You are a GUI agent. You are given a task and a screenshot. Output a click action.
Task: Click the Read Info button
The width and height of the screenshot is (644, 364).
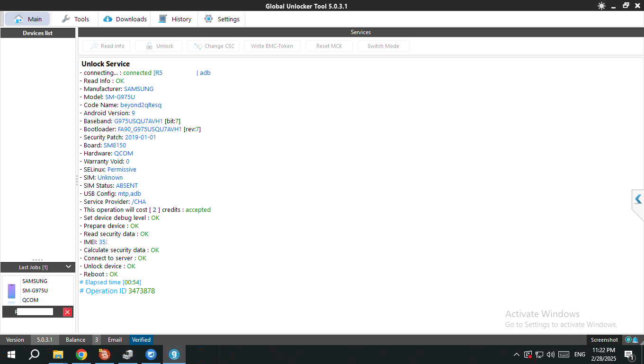tap(107, 46)
